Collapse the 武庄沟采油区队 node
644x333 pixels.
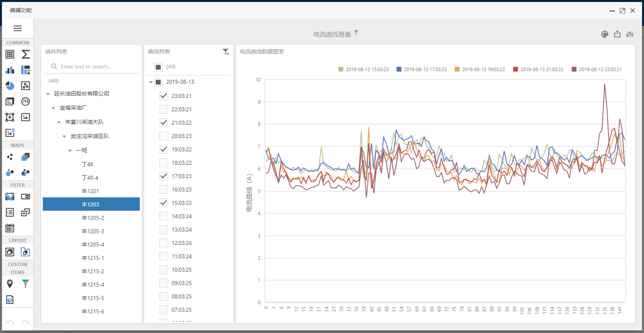pyautogui.click(x=65, y=137)
